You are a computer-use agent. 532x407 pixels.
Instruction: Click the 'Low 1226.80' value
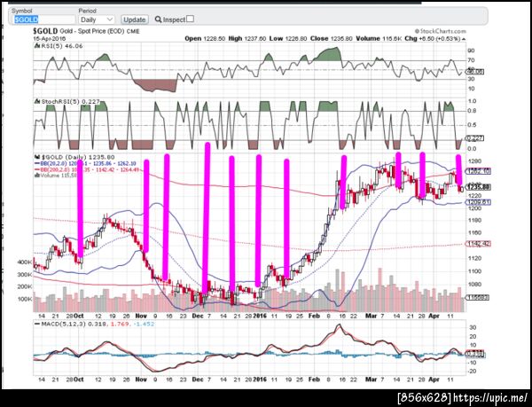tap(288, 39)
